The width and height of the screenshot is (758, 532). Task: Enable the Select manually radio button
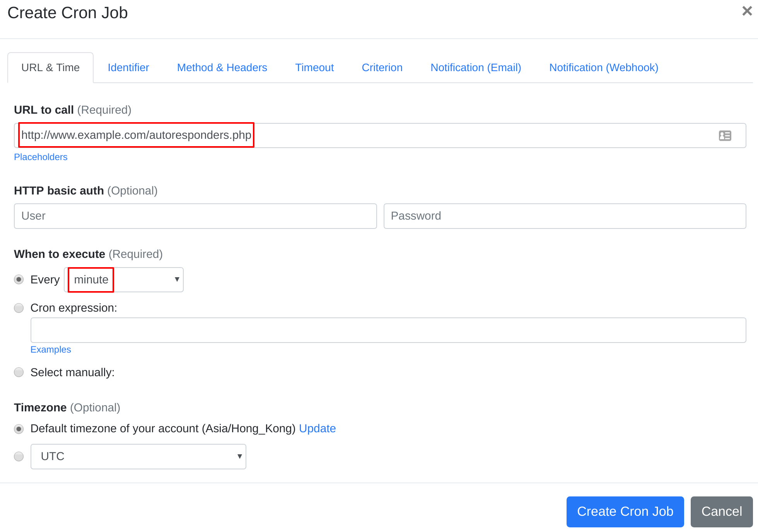(x=19, y=372)
